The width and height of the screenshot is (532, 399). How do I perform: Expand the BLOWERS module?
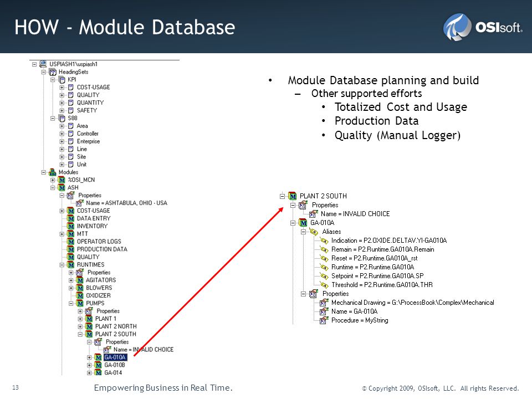click(71, 288)
